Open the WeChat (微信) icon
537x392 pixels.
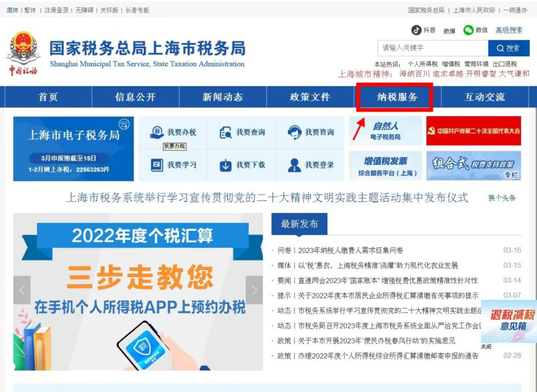coord(468,30)
